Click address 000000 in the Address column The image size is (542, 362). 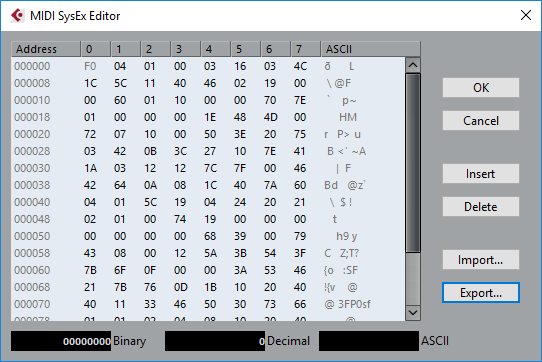point(32,66)
